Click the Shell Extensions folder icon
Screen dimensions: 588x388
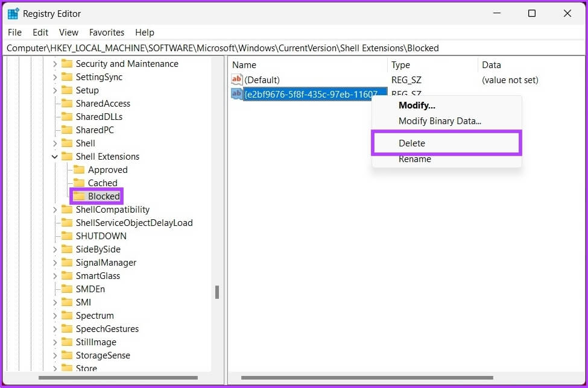pyautogui.click(x=67, y=157)
